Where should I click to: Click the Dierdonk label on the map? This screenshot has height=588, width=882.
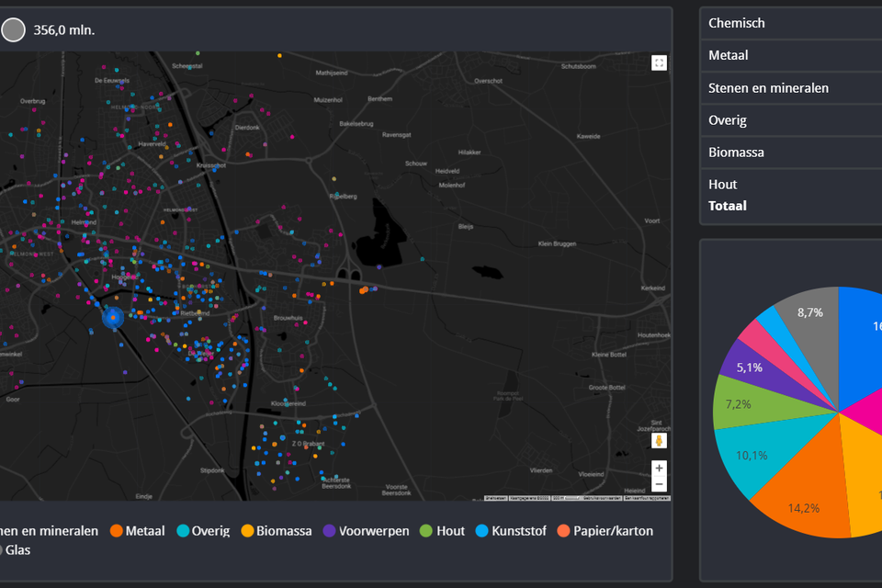coord(247,127)
